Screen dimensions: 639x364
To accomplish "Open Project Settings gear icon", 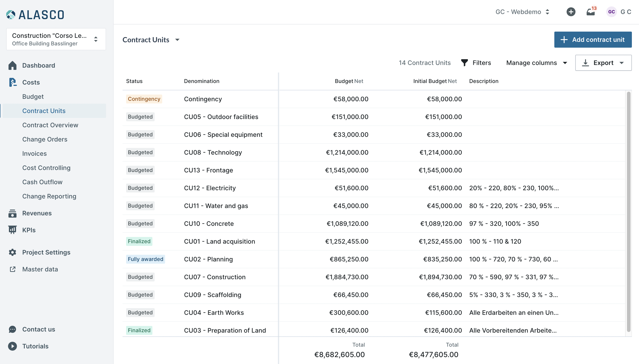I will click(12, 252).
